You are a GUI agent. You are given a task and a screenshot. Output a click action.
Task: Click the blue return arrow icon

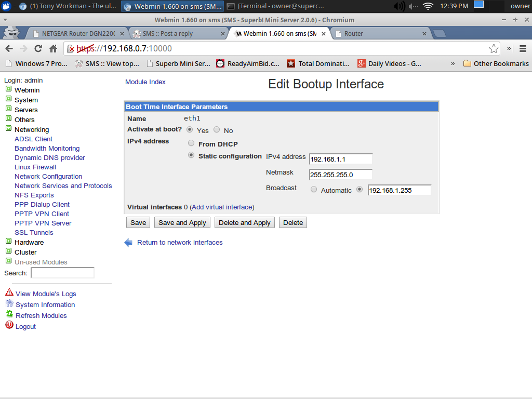click(128, 243)
